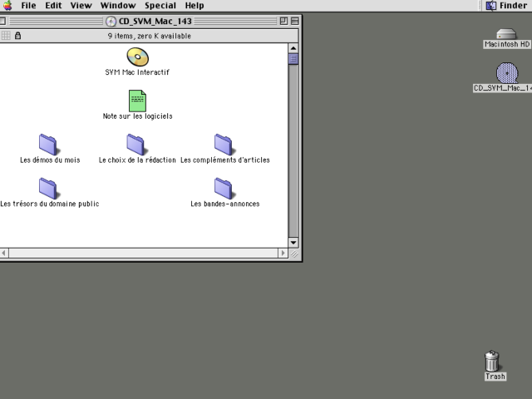Select the Les démos du mois folder
The width and height of the screenshot is (532, 399).
tap(48, 145)
